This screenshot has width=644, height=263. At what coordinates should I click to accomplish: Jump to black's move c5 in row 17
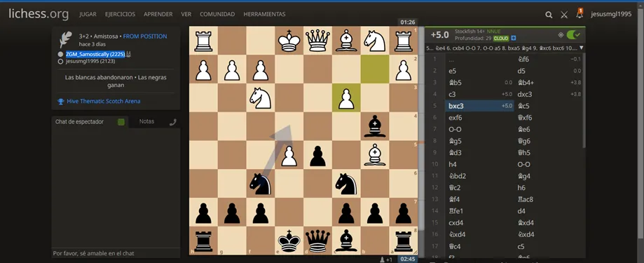[x=521, y=247]
